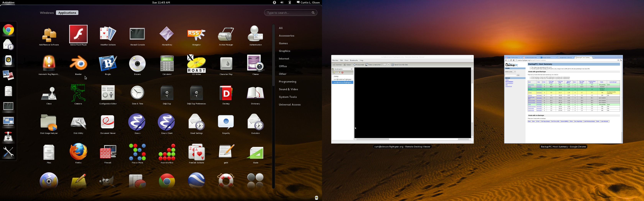The height and width of the screenshot is (201, 644).
Task: Toggle keyboard grab lock in remote viewer
Action: coord(389,65)
